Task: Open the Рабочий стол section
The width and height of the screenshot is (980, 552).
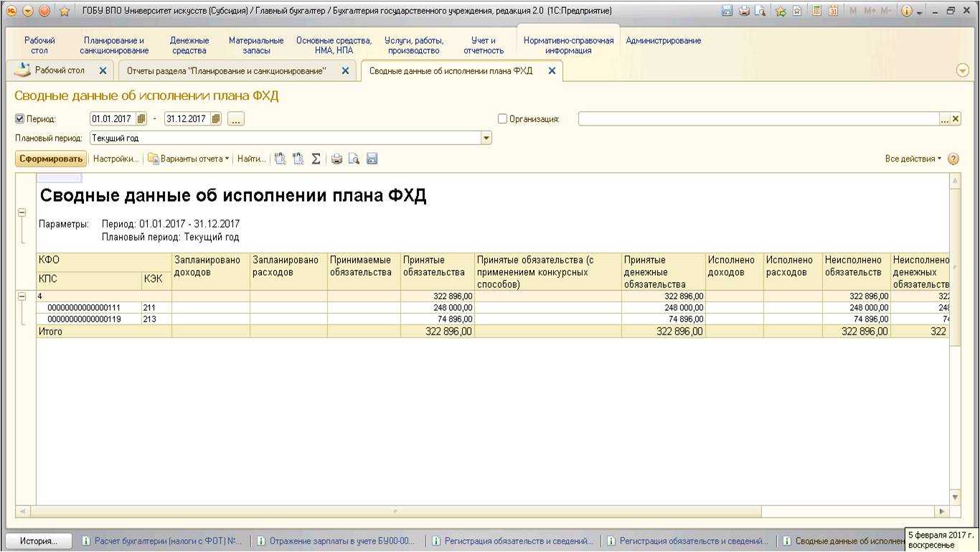Action: [x=39, y=46]
